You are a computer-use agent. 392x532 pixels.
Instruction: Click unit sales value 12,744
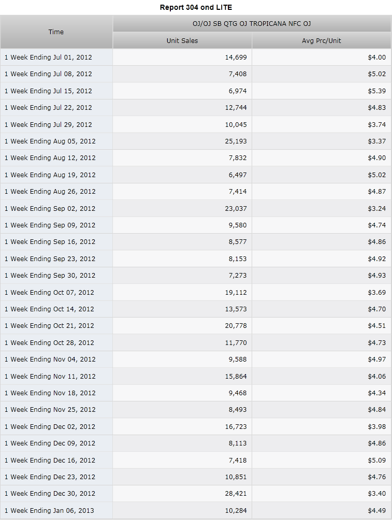click(236, 108)
